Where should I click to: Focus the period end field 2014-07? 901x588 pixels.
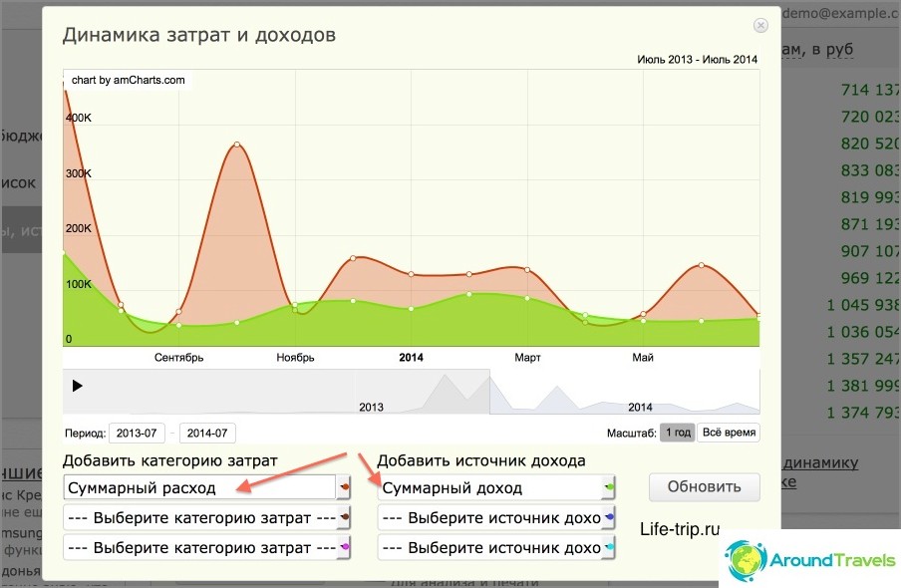pyautogui.click(x=207, y=433)
